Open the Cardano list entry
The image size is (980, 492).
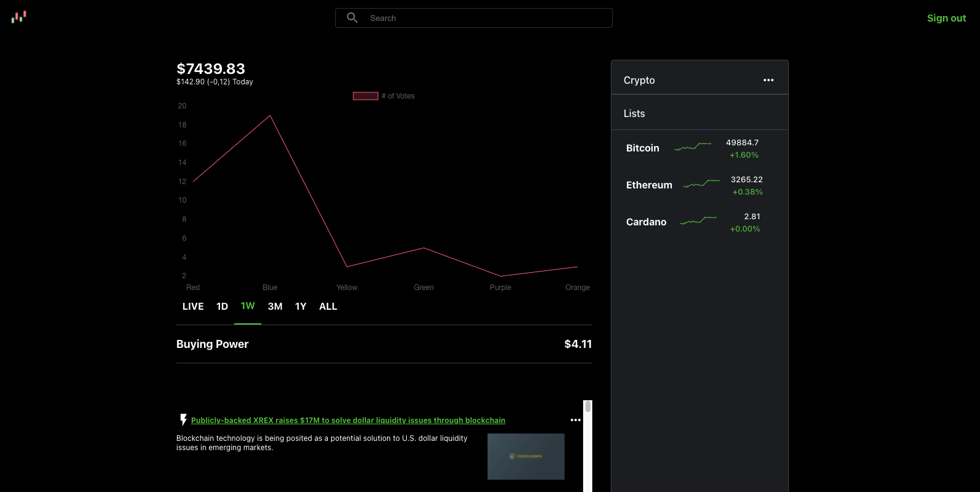pyautogui.click(x=700, y=222)
